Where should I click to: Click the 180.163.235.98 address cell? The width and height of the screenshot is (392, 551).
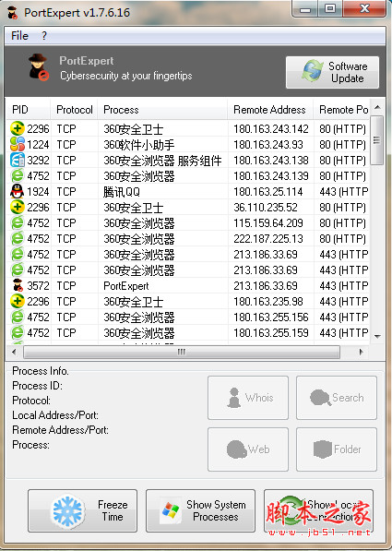[268, 301]
